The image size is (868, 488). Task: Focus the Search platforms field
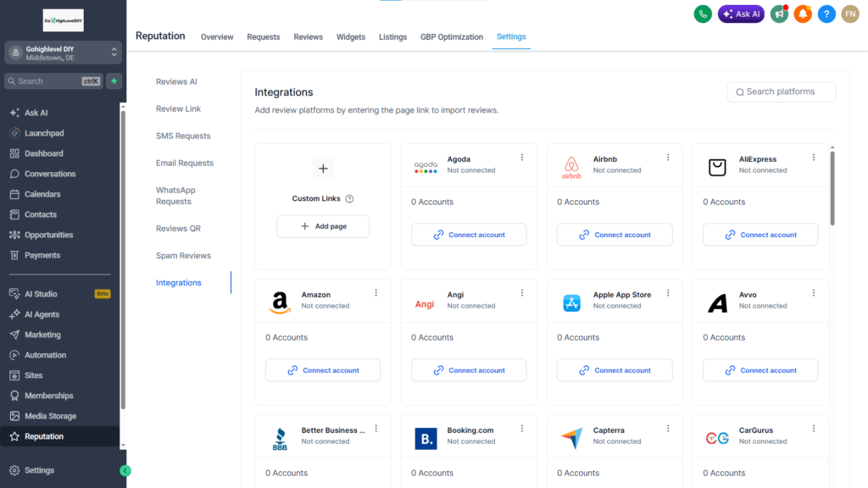[782, 91]
